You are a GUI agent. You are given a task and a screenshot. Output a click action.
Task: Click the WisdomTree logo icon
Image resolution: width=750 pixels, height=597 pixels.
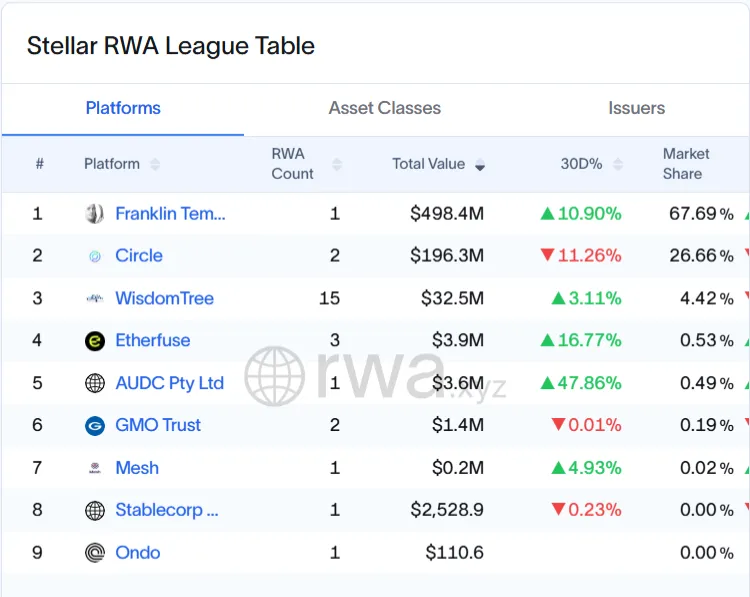[x=95, y=298]
